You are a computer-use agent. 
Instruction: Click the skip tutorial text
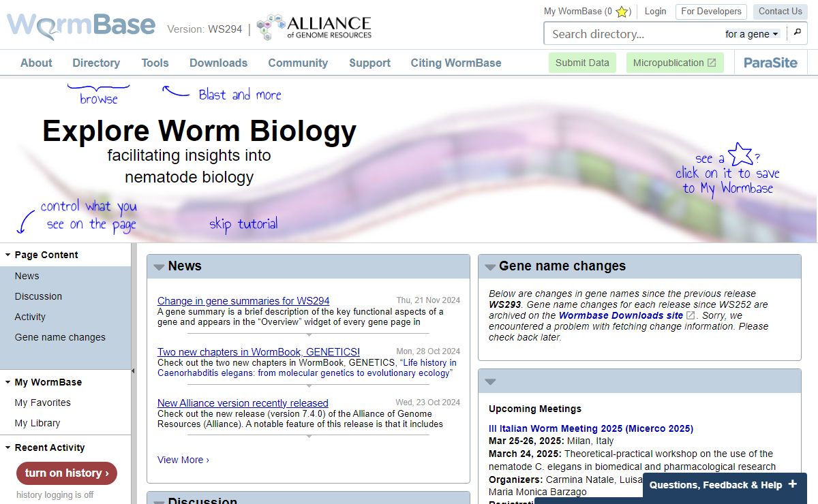pos(243,224)
